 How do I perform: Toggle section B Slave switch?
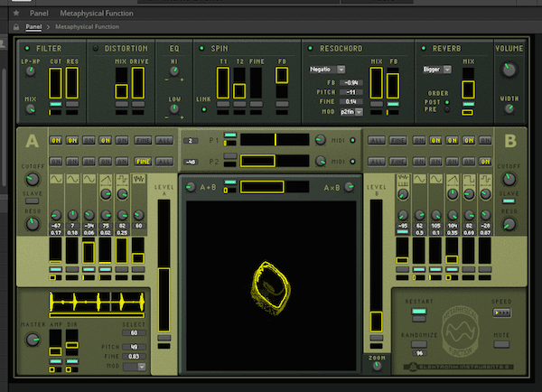click(x=509, y=201)
